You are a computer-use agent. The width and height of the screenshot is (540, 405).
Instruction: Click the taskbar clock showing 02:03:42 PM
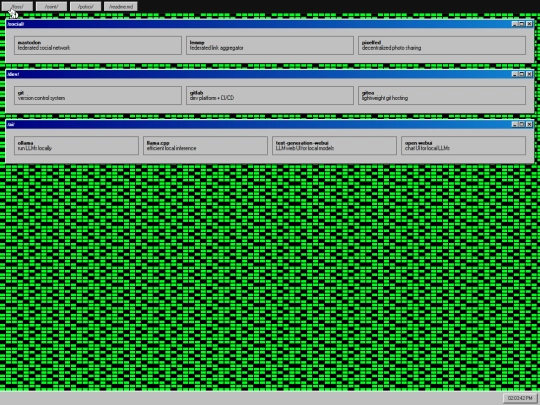coord(520,398)
